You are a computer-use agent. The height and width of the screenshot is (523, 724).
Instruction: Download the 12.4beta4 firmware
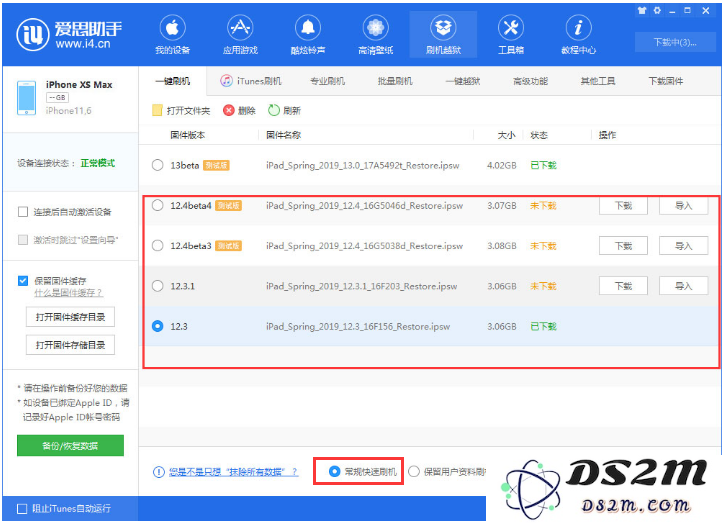coord(623,206)
